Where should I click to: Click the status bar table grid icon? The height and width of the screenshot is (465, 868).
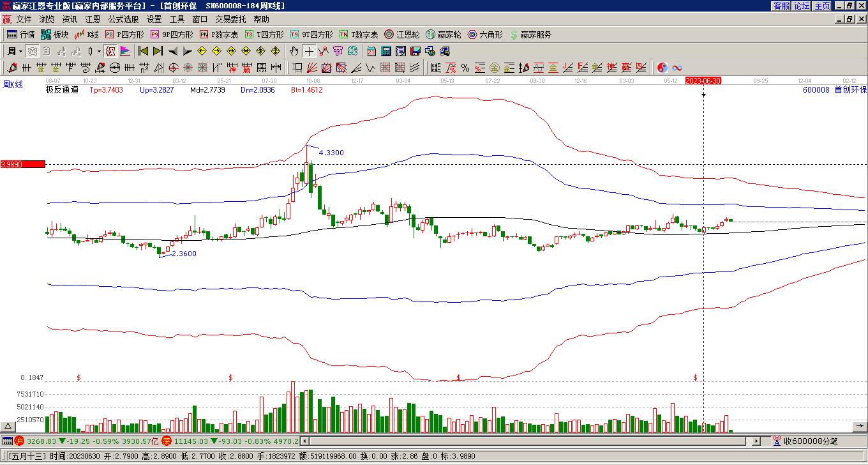[8, 441]
